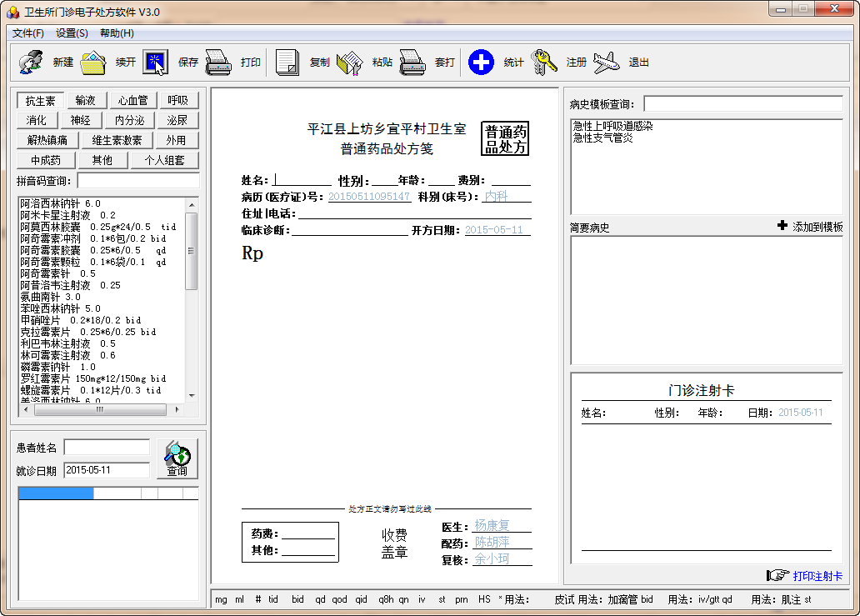The width and height of the screenshot is (860, 616).
Task: Open the 设置(S) menu
Action: pyautogui.click(x=72, y=33)
